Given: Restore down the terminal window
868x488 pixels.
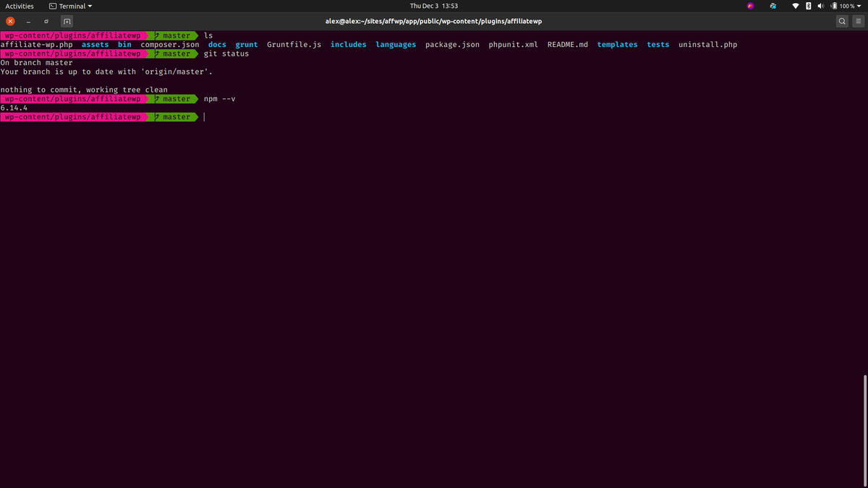Looking at the screenshot, I should click(x=46, y=21).
